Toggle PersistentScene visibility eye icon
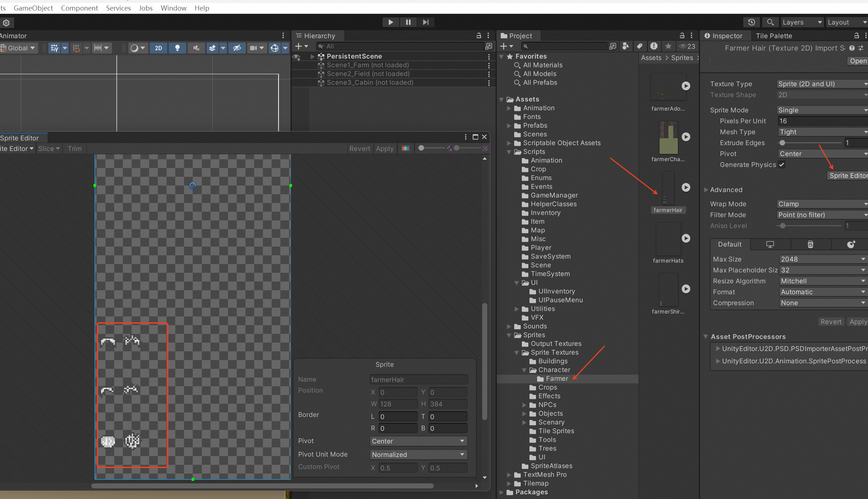Viewport: 868px width, 499px height. point(296,57)
